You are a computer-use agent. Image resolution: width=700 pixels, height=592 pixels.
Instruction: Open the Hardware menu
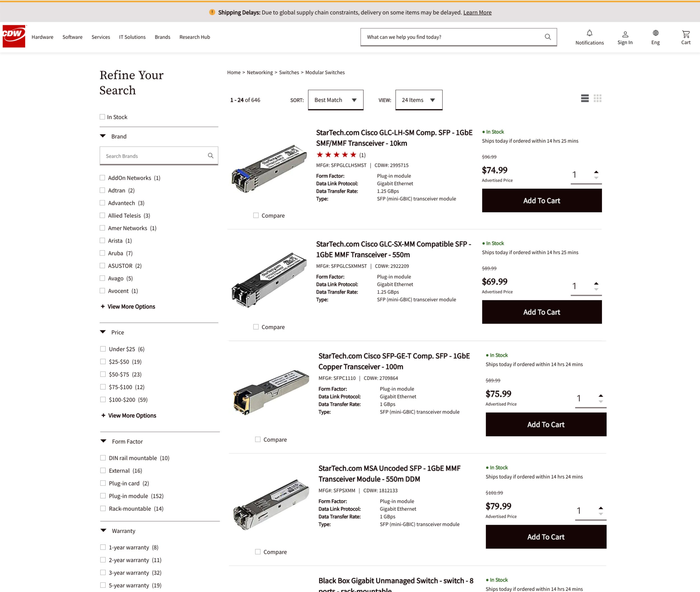[x=42, y=37]
